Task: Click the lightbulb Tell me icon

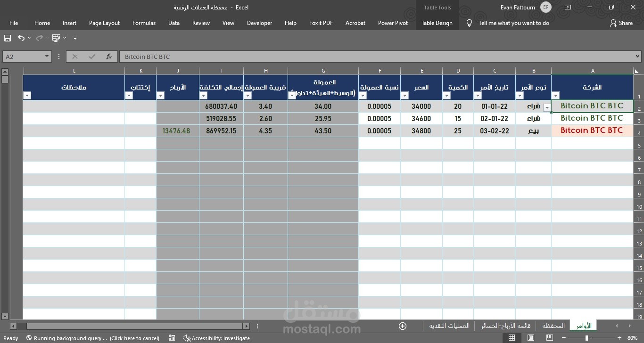Action: pos(469,23)
